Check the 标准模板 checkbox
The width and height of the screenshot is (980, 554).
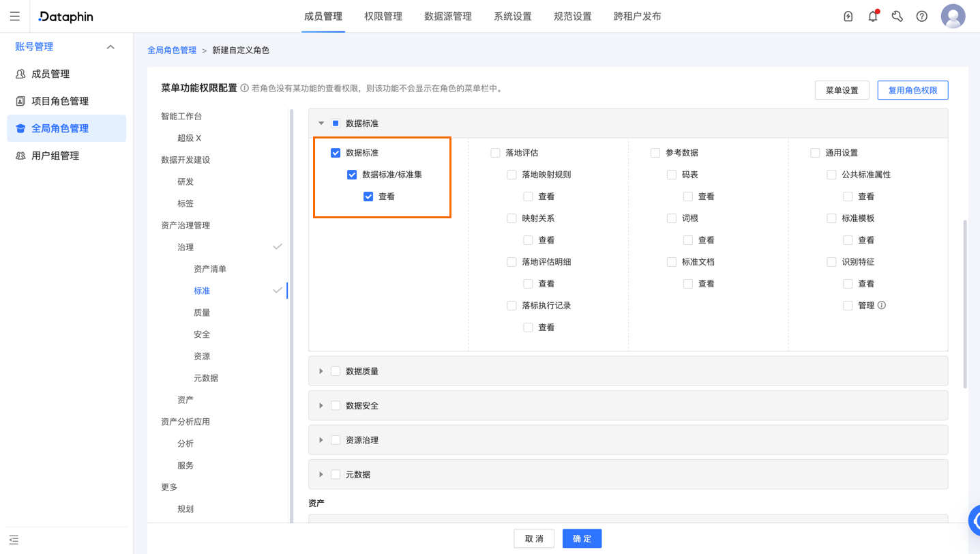(x=831, y=218)
